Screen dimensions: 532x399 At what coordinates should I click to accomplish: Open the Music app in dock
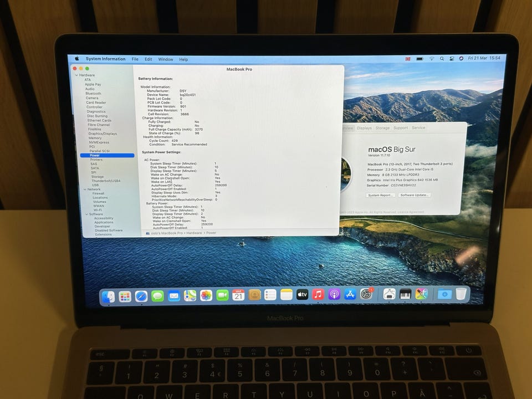(x=318, y=294)
